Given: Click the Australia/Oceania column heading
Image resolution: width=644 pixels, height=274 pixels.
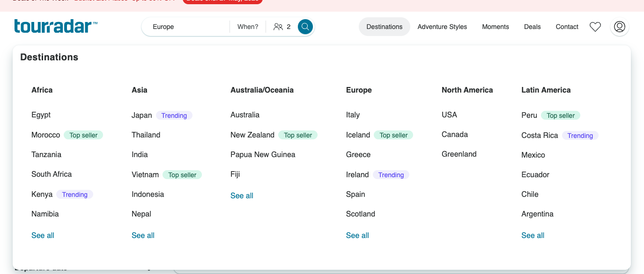Looking at the screenshot, I should pos(262,90).
